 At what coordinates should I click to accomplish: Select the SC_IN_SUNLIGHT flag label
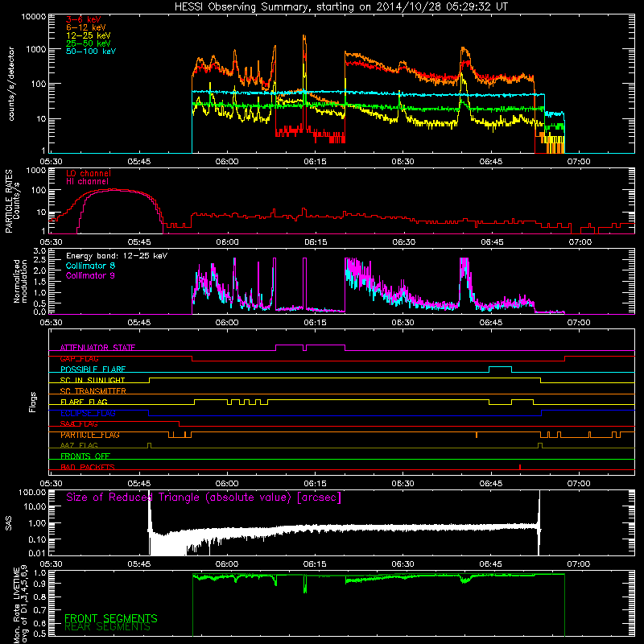coord(93,380)
